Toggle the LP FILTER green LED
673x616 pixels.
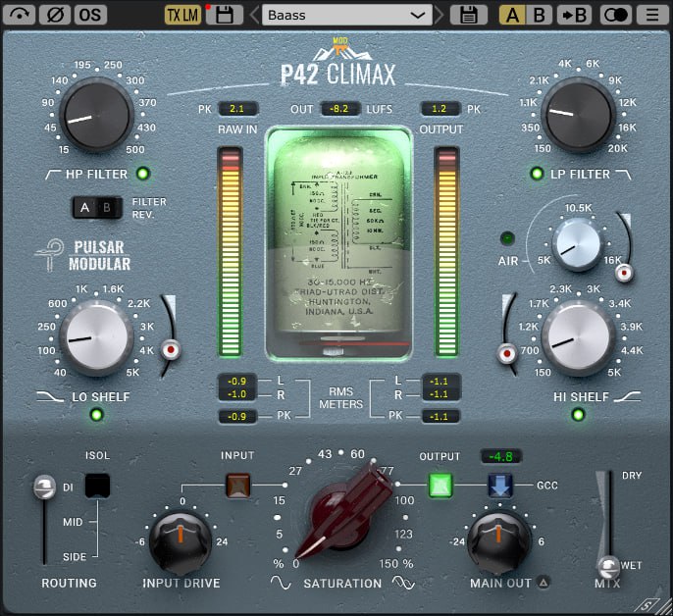pyautogui.click(x=537, y=174)
